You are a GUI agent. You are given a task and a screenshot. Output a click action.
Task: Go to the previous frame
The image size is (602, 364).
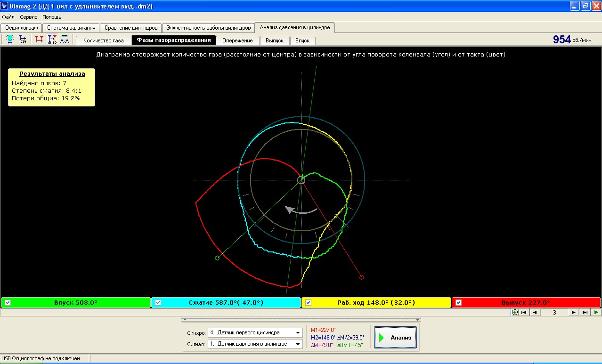coord(534,312)
